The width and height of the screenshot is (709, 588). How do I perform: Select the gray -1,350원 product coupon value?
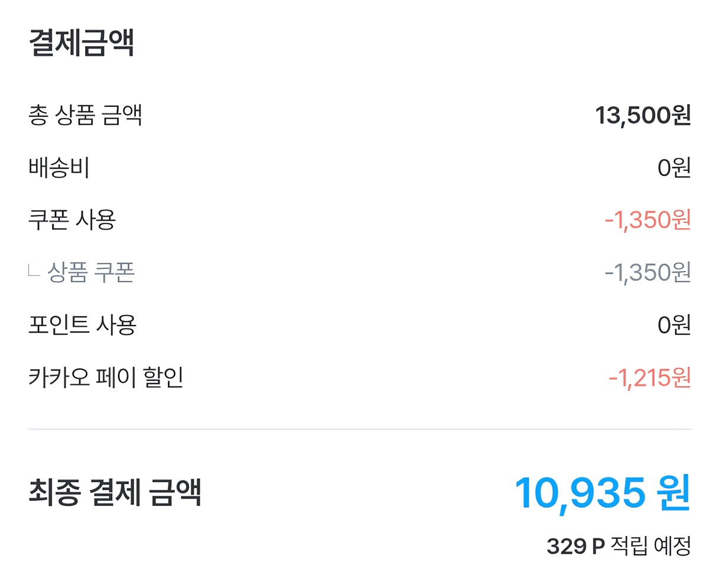point(648,272)
